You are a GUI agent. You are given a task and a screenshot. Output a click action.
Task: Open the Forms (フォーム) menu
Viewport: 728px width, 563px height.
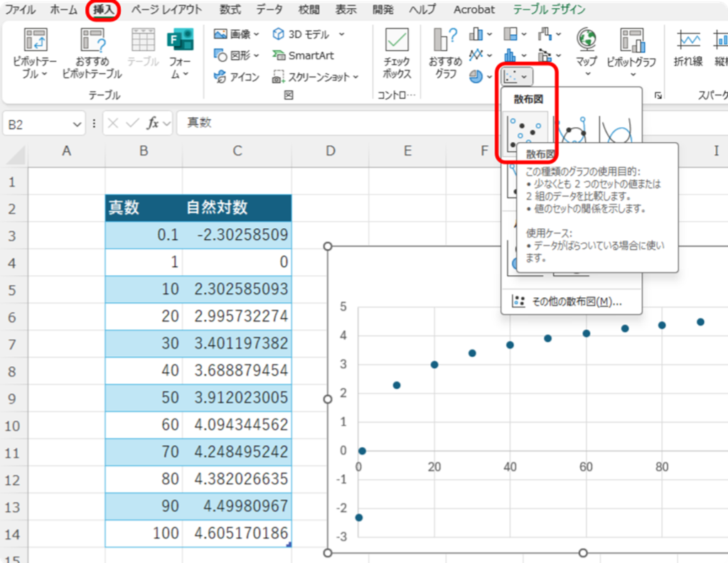180,53
